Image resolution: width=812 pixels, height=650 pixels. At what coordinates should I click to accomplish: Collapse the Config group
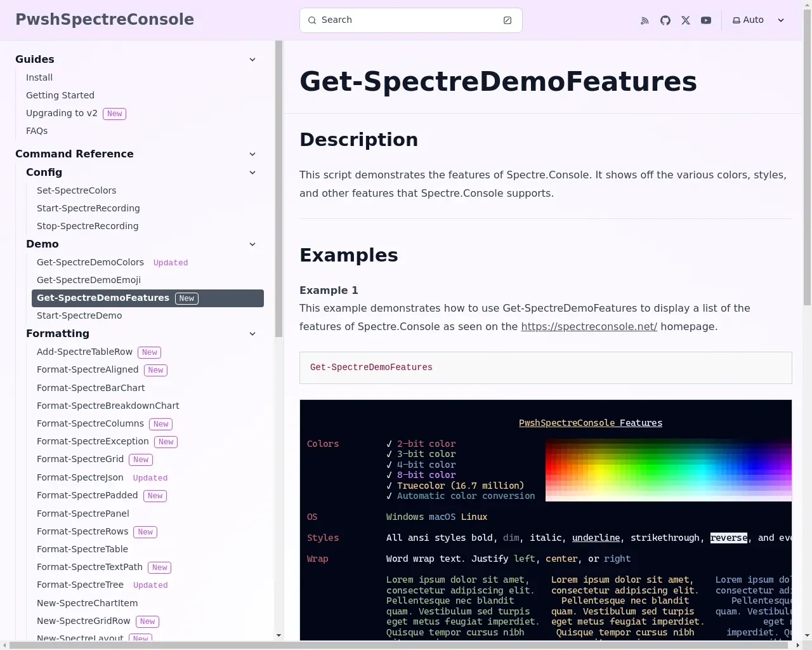(x=252, y=173)
